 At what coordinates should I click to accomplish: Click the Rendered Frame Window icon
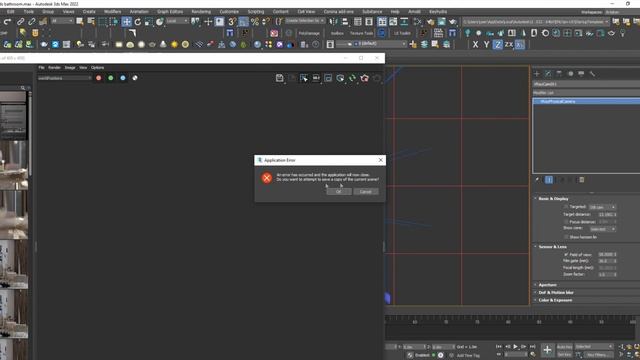(x=442, y=22)
